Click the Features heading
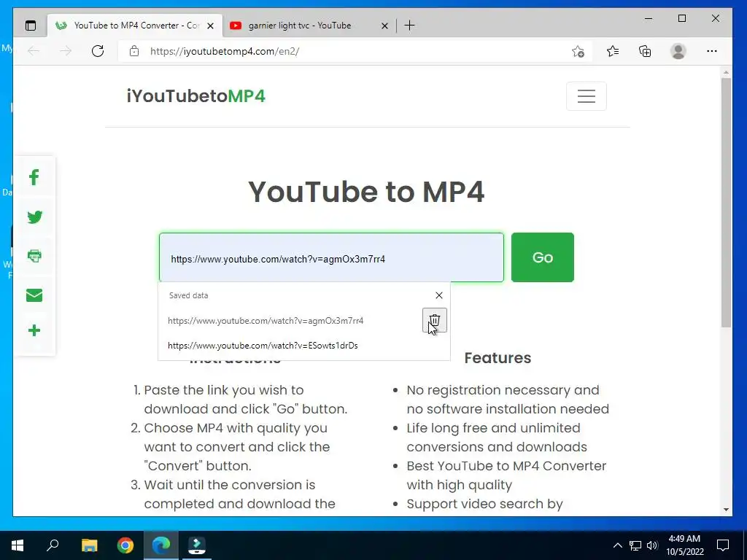This screenshot has height=560, width=747. click(498, 357)
